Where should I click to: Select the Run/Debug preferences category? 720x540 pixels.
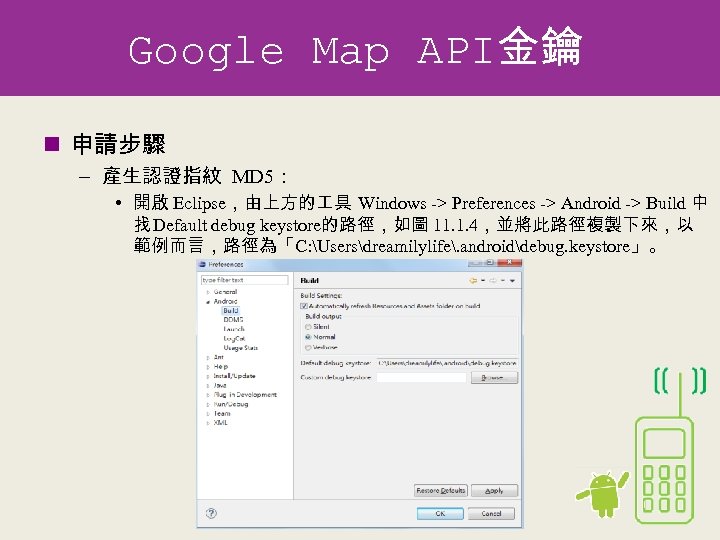click(x=231, y=405)
